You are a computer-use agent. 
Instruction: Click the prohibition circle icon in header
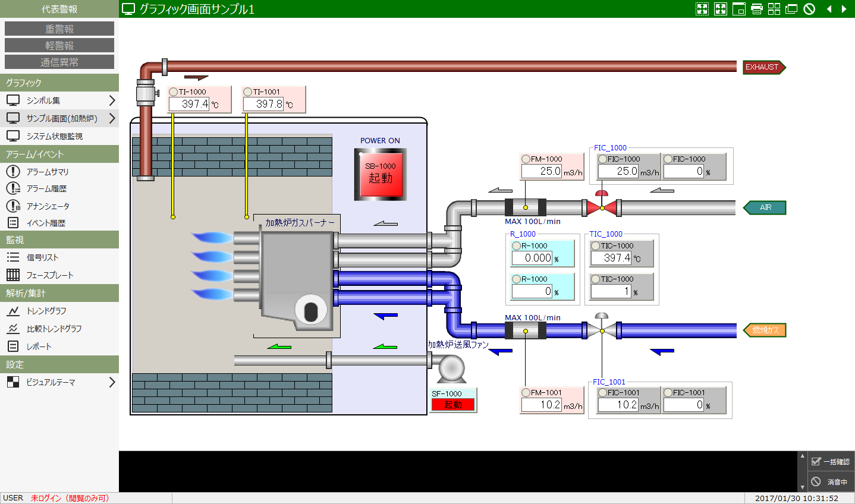coord(809,9)
